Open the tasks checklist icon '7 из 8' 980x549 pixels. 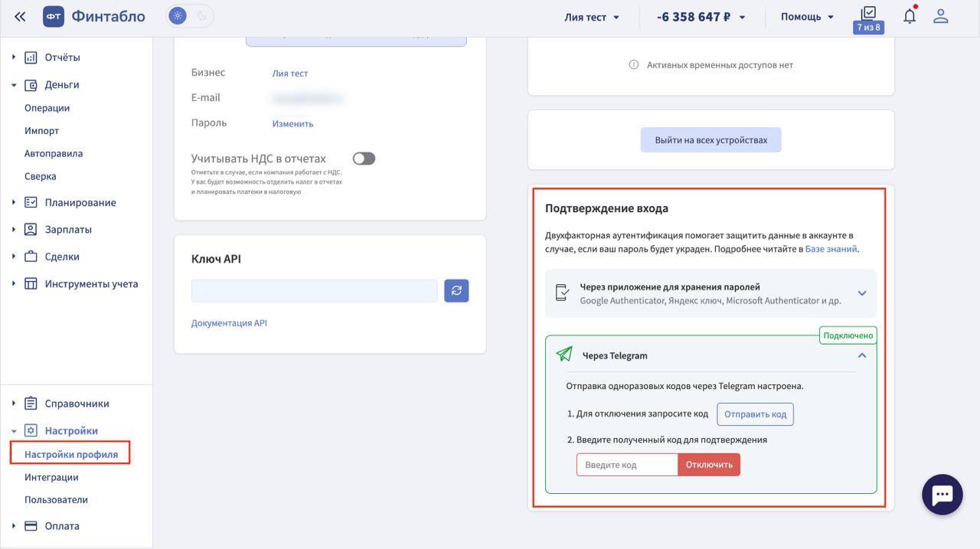[868, 19]
